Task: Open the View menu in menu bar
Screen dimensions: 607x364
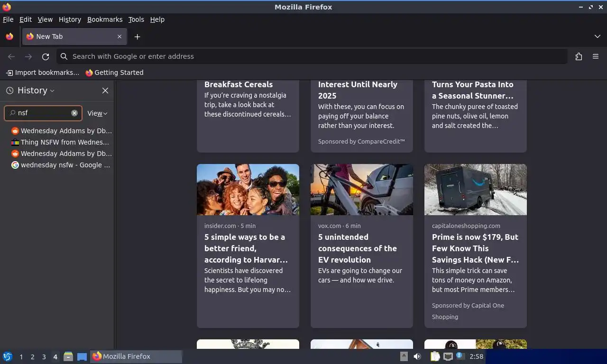Action: click(45, 19)
